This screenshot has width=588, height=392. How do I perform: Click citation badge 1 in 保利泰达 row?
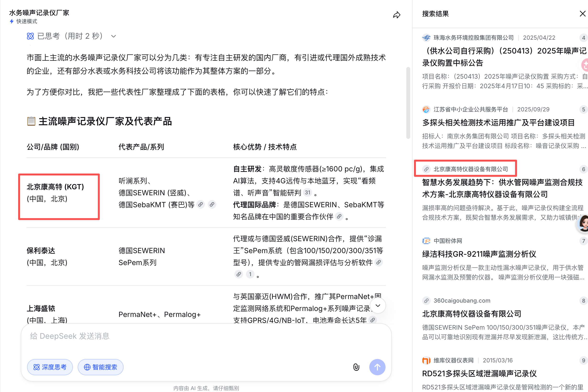pos(250,274)
